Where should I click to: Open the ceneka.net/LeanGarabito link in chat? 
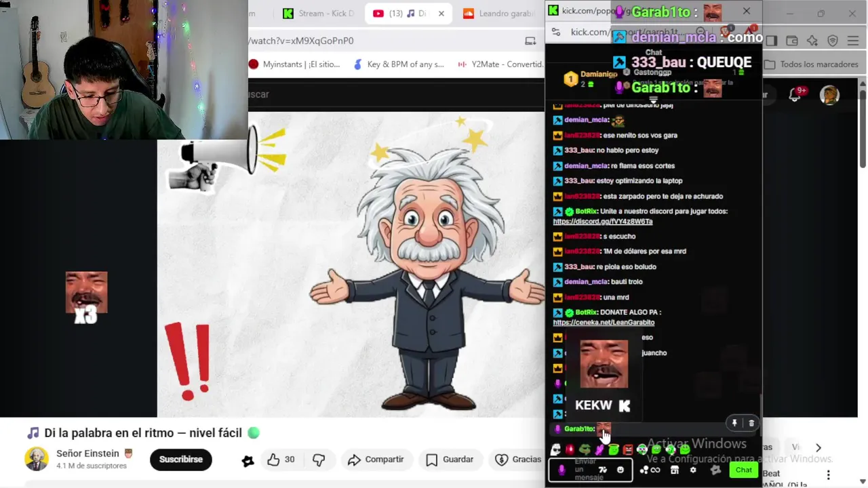(604, 323)
